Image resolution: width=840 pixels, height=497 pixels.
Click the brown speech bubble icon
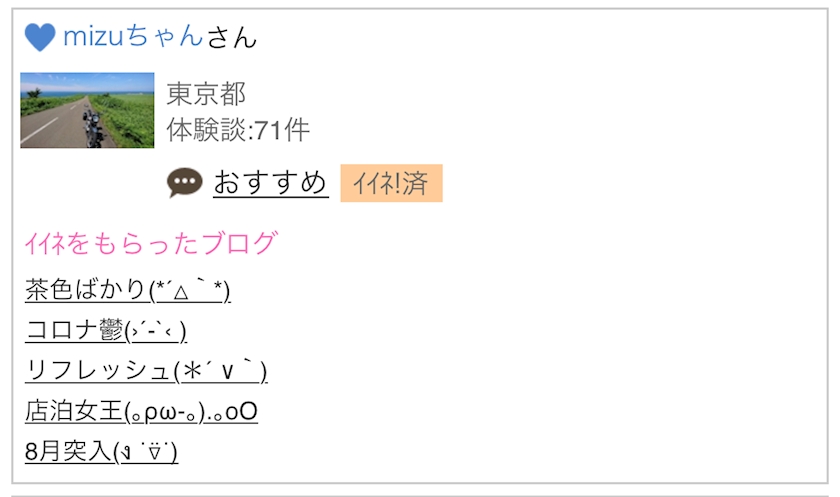pyautogui.click(x=185, y=183)
